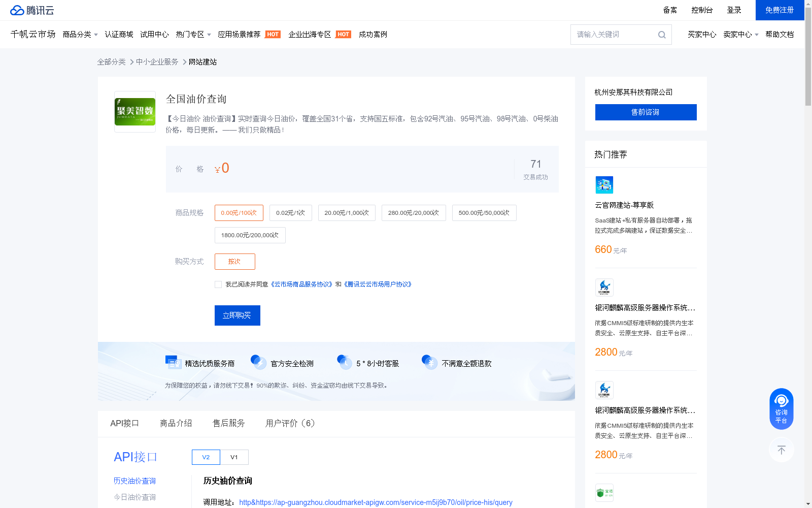Open the 聚美智数 product logo image
Viewport: 812px width, 508px height.
coord(135,112)
